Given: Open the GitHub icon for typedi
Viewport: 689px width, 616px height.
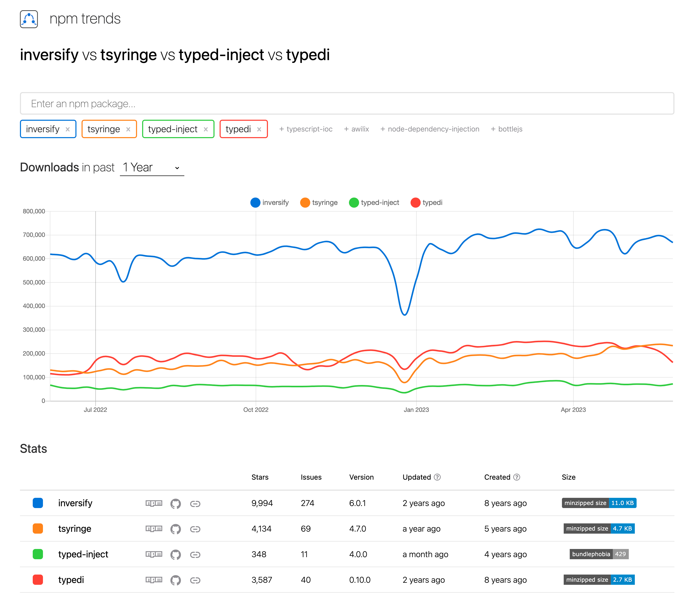Looking at the screenshot, I should coord(176,580).
